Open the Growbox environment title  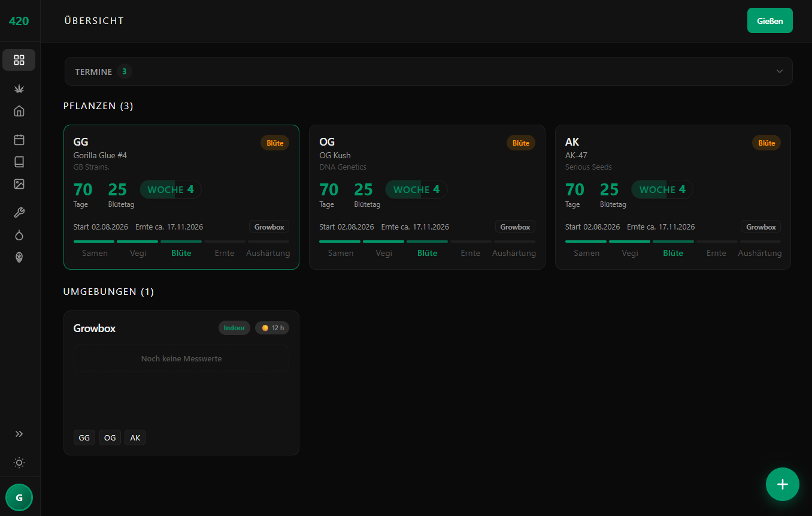click(x=95, y=328)
